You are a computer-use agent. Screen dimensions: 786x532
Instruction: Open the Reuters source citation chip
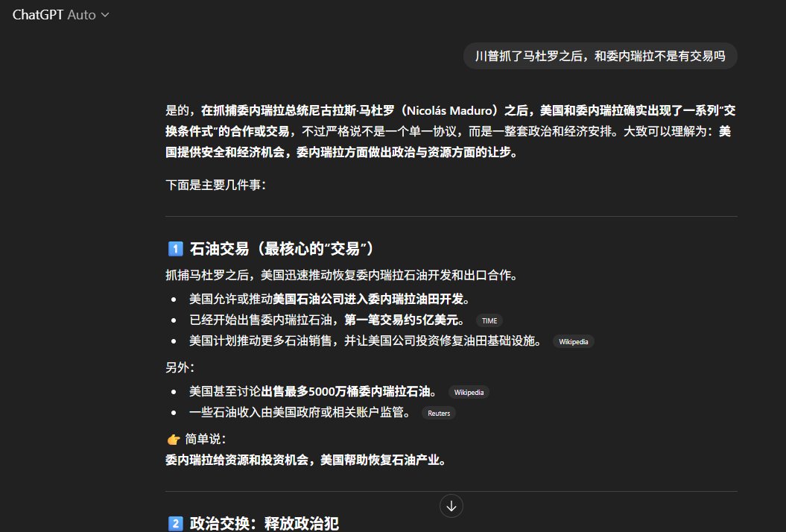tap(439, 414)
